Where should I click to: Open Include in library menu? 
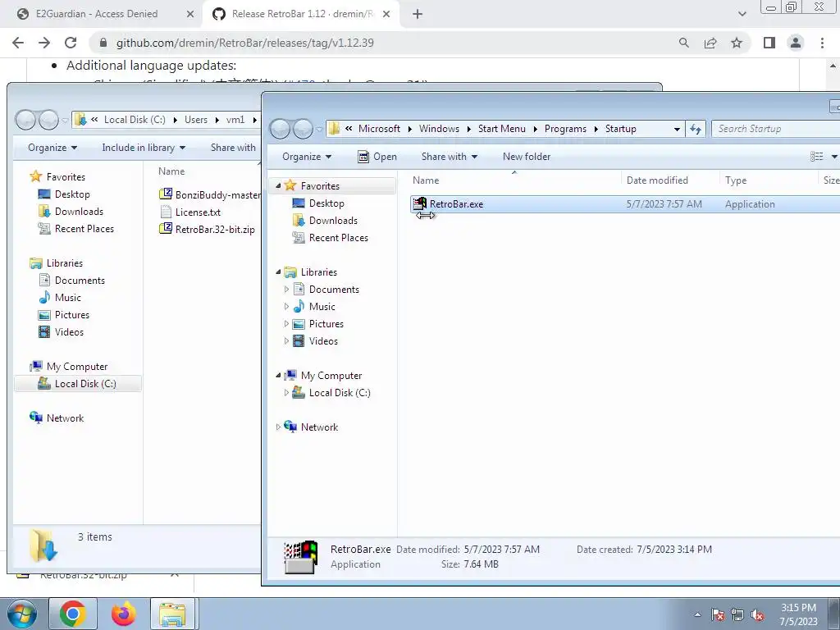[x=144, y=148]
